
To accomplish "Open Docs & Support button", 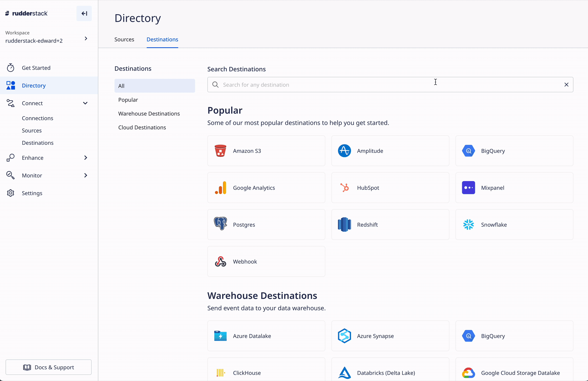I will point(48,367).
